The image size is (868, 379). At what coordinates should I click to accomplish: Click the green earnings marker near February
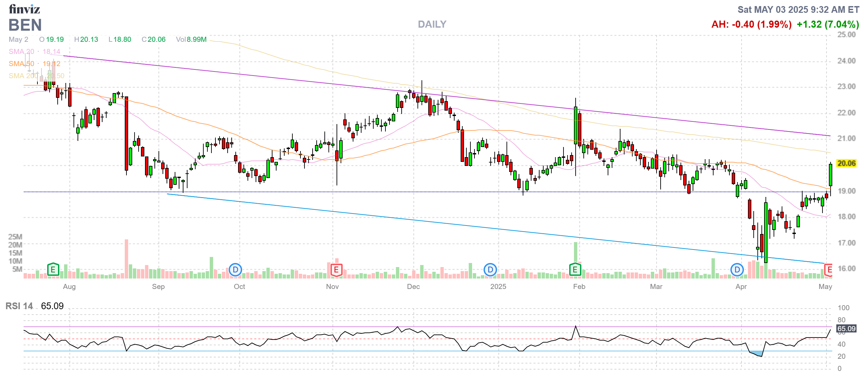pos(575,269)
